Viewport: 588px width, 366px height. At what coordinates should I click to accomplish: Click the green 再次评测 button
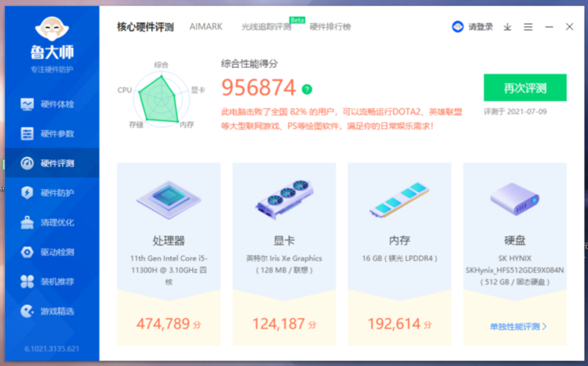pos(525,88)
